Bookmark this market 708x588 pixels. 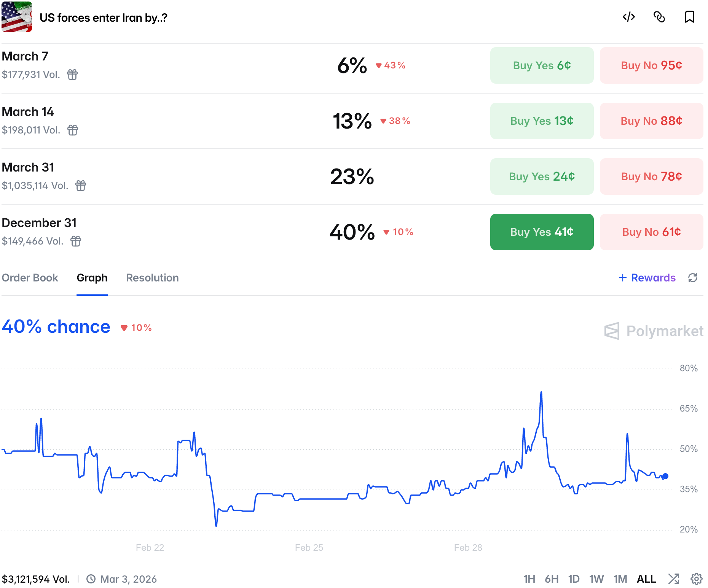tap(689, 17)
